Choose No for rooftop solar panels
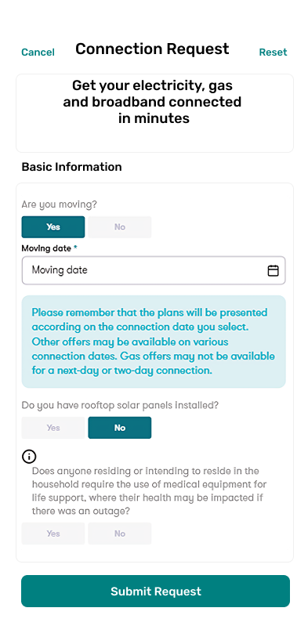The width and height of the screenshot is (308, 644). click(119, 428)
